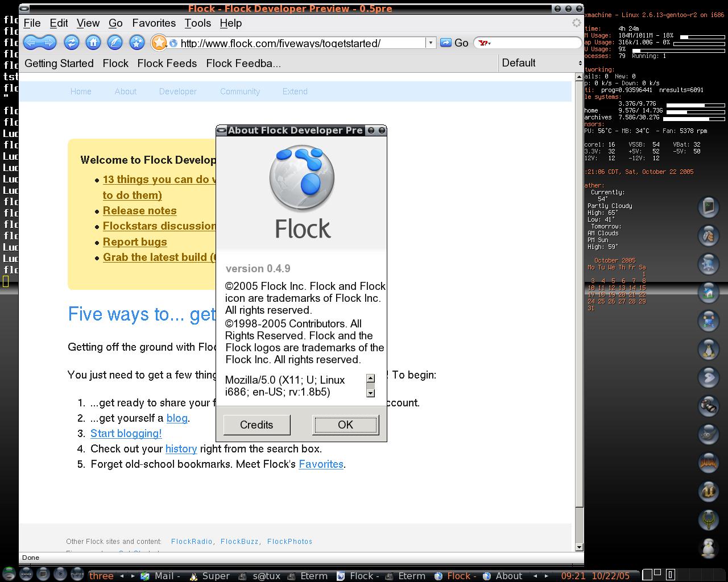Open the File menu
Image resolution: width=728 pixels, height=582 pixels.
pos(32,23)
